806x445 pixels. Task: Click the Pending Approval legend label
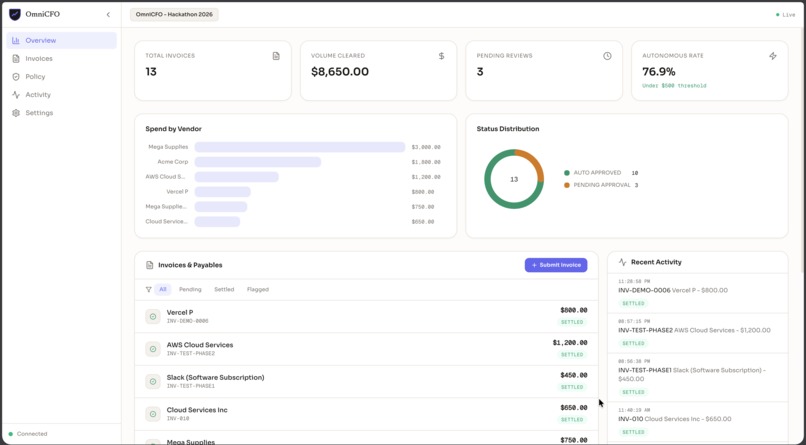click(602, 185)
